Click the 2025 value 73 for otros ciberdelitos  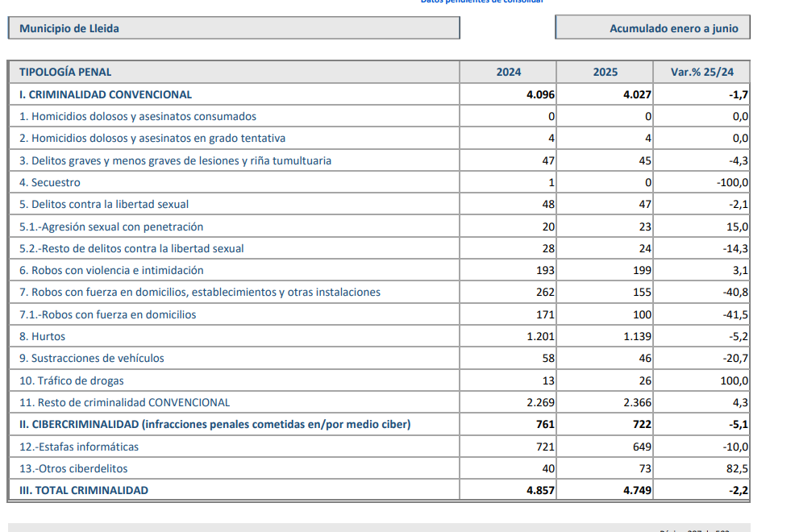tap(645, 468)
